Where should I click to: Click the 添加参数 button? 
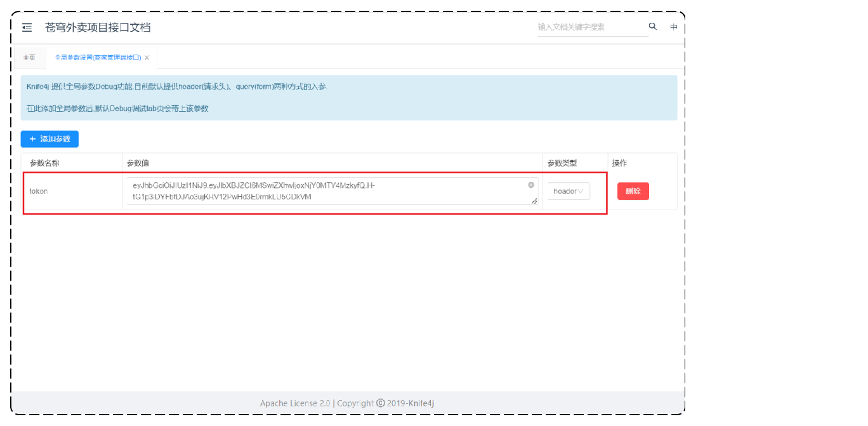pyautogui.click(x=51, y=139)
